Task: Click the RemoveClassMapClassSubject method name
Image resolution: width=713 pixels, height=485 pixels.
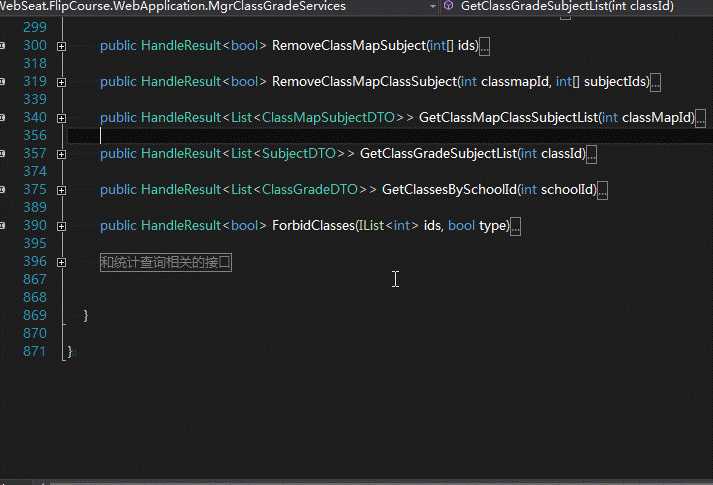Action: (x=364, y=81)
